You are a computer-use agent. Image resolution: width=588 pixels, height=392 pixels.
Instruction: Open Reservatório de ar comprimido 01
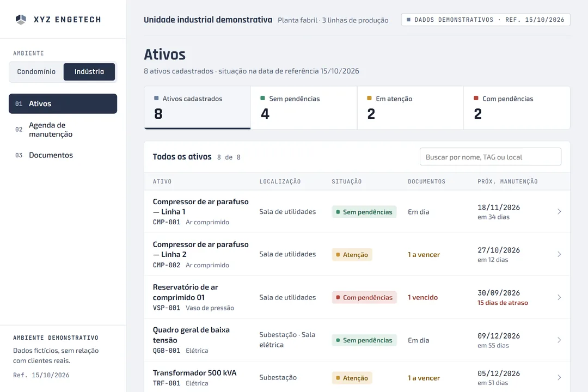pyautogui.click(x=185, y=292)
